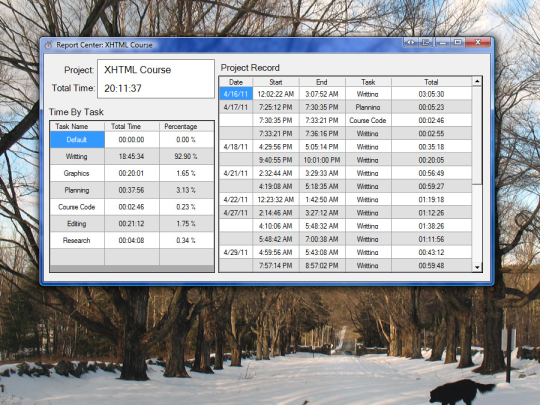Image resolution: width=540 pixels, height=405 pixels.
Task: Click the 00:56:49 total cell
Action: click(x=432, y=173)
